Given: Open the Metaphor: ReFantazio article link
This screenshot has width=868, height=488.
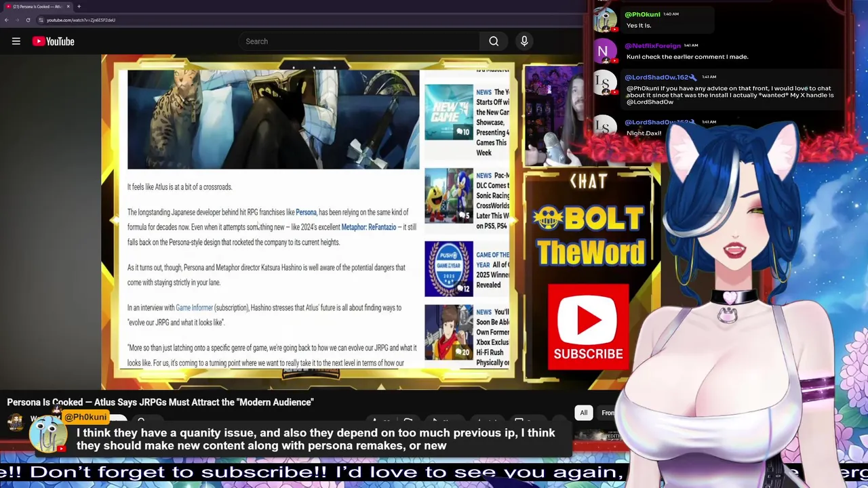Looking at the screenshot, I should [x=368, y=227].
